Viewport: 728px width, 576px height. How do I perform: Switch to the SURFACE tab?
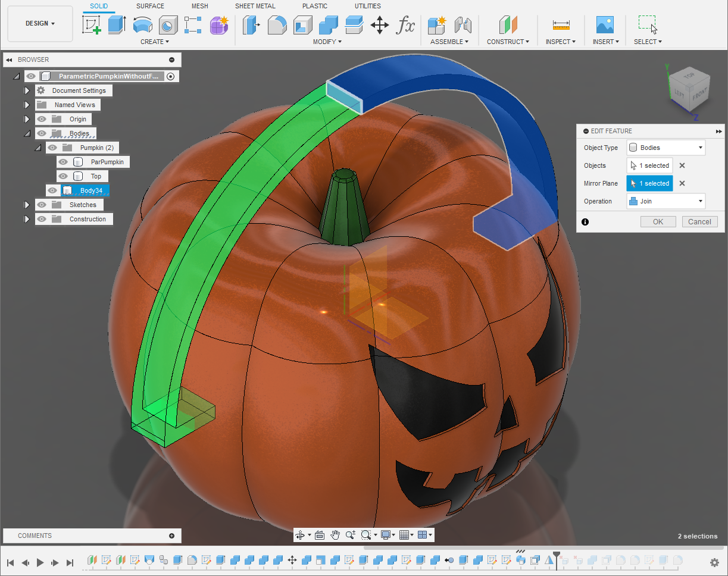point(150,6)
